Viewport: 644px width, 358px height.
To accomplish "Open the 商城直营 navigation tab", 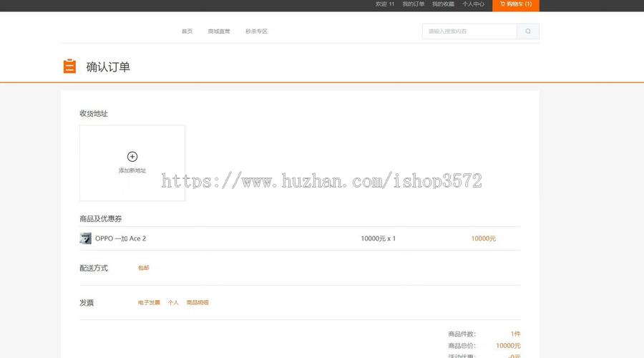I will pos(219,32).
